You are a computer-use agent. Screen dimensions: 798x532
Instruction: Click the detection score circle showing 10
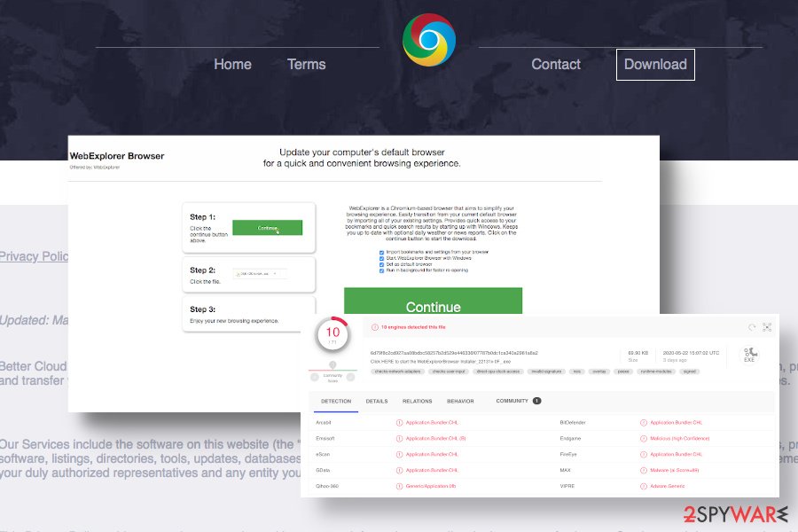pos(332,334)
